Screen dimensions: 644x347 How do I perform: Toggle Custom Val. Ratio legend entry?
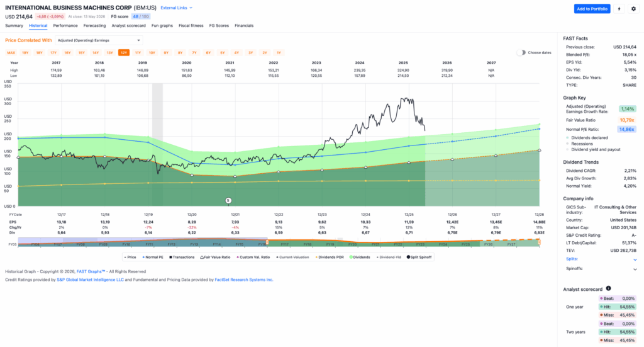click(253, 257)
